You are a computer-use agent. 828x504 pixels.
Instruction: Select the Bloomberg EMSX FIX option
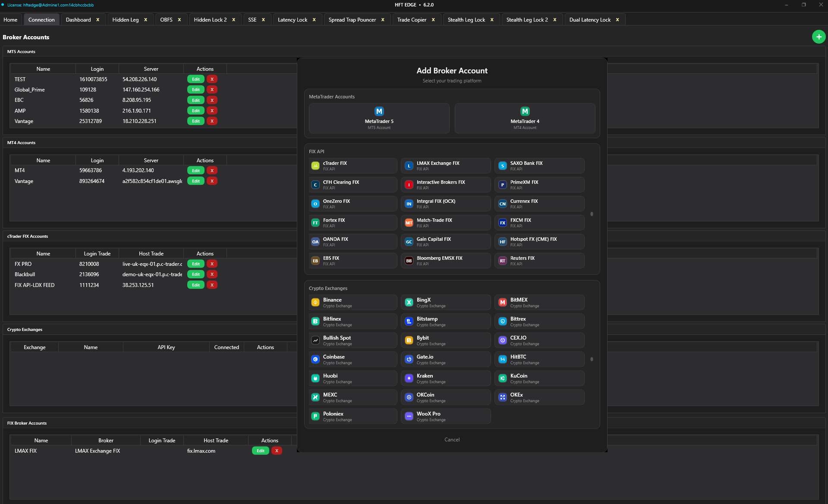point(446,261)
